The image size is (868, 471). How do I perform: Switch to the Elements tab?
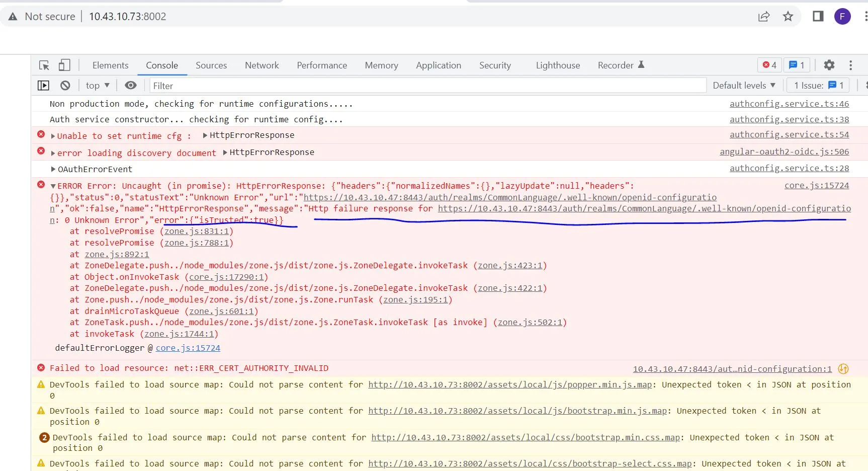pyautogui.click(x=111, y=65)
